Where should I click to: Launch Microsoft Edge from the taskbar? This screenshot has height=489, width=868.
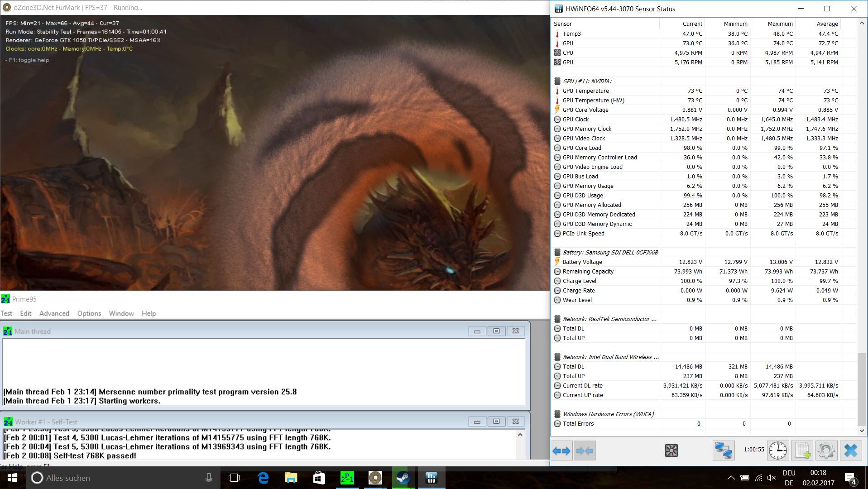point(263,478)
